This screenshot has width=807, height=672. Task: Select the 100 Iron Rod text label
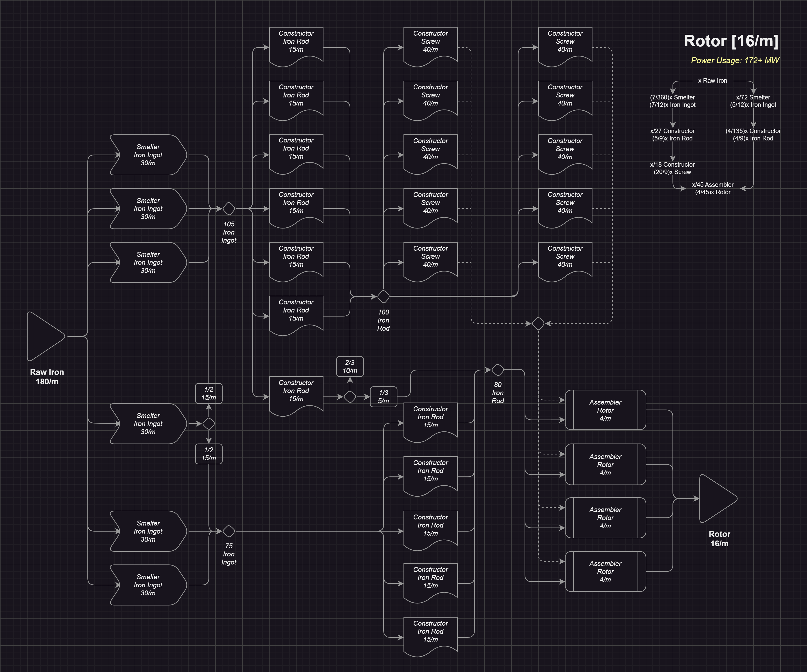click(x=383, y=320)
